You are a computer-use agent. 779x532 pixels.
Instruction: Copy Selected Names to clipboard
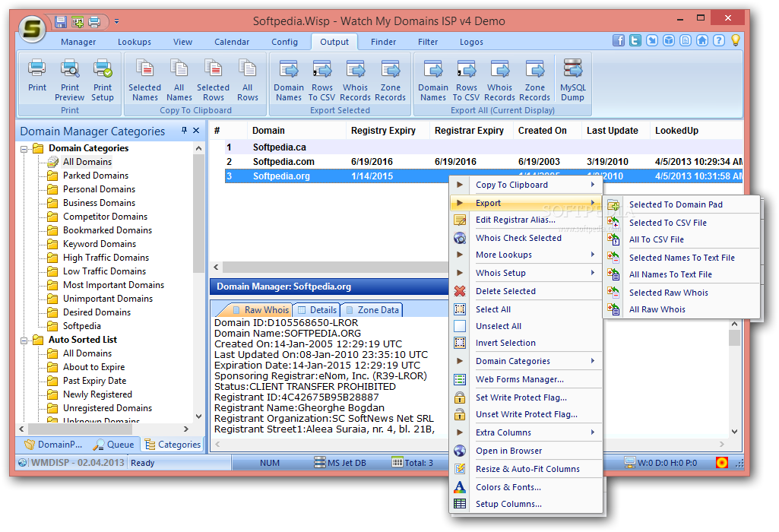pyautogui.click(x=144, y=80)
